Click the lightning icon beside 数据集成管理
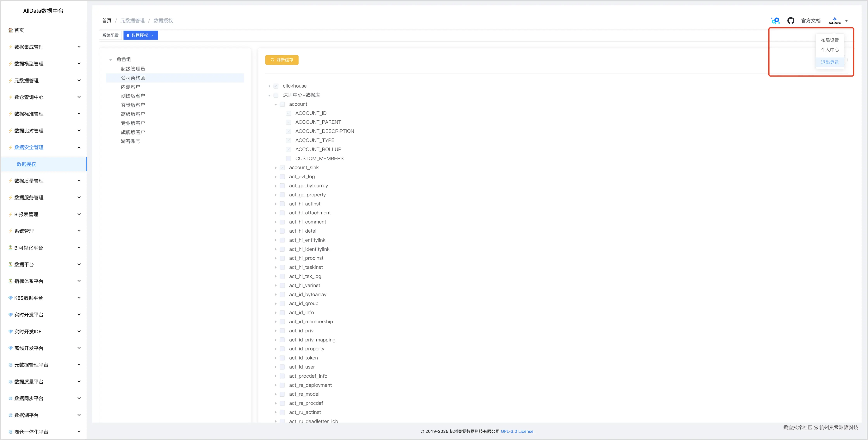 pyautogui.click(x=10, y=47)
